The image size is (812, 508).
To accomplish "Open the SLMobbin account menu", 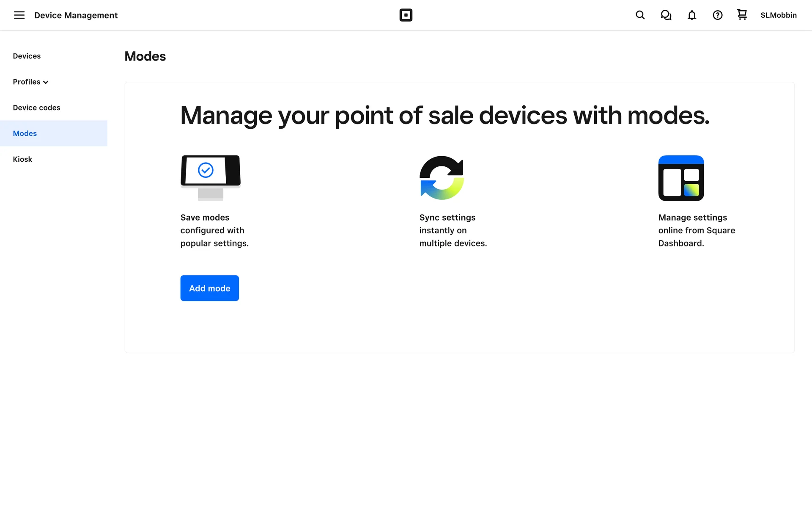I will (778, 15).
